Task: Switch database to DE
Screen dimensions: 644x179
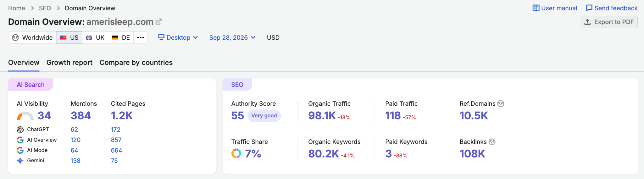Action: tap(121, 38)
